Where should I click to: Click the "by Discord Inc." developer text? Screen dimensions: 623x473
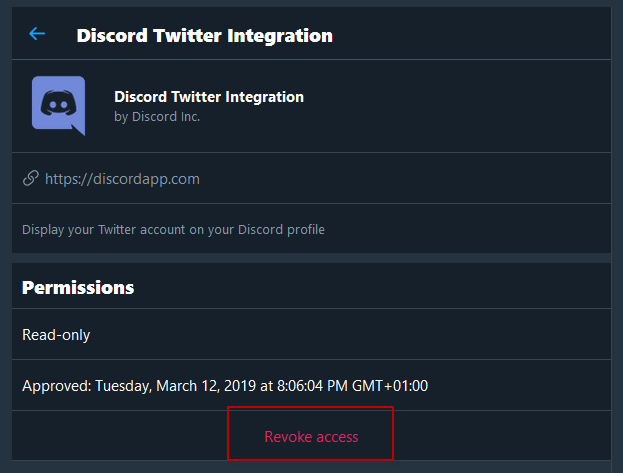pyautogui.click(x=157, y=116)
